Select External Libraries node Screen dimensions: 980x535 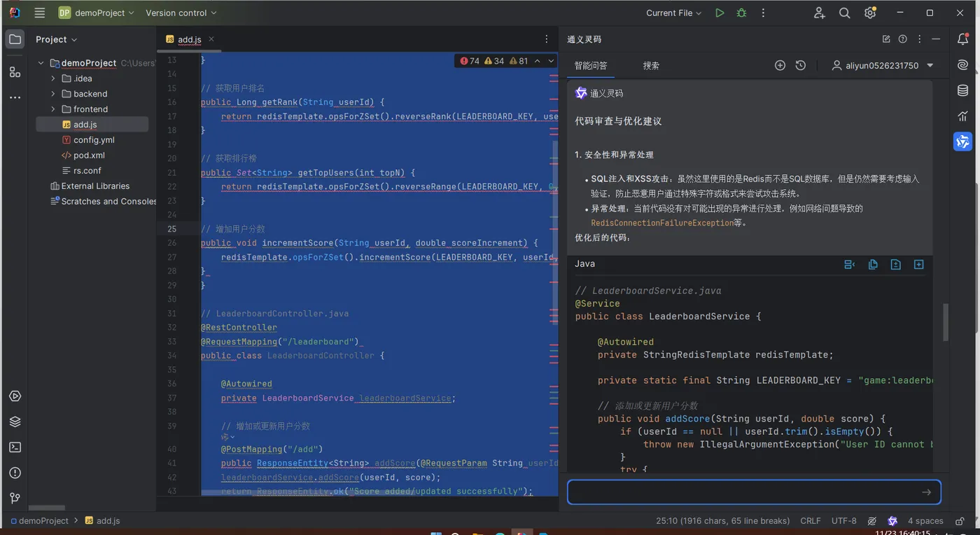[x=92, y=186]
